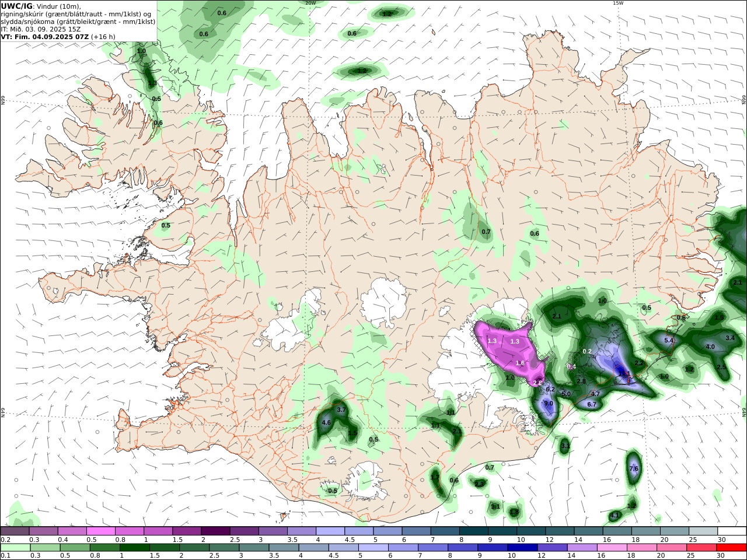Select the 4.7 precipitation value
Screen dimensions: 747x560
pyautogui.click(x=595, y=394)
